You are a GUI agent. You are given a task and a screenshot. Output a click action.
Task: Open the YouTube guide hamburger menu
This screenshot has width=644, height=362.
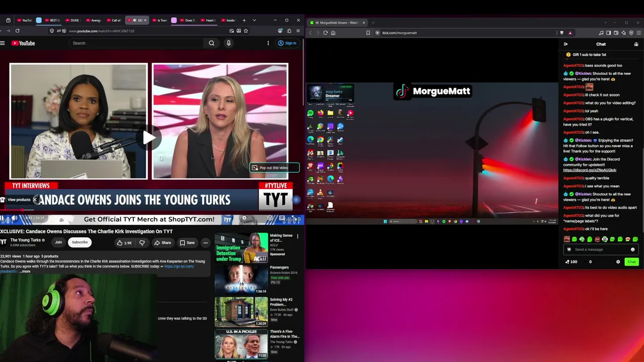pyautogui.click(x=3, y=43)
